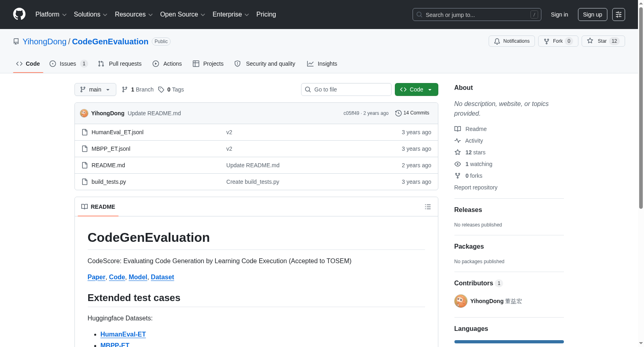Expand the Platform menu

point(51,15)
